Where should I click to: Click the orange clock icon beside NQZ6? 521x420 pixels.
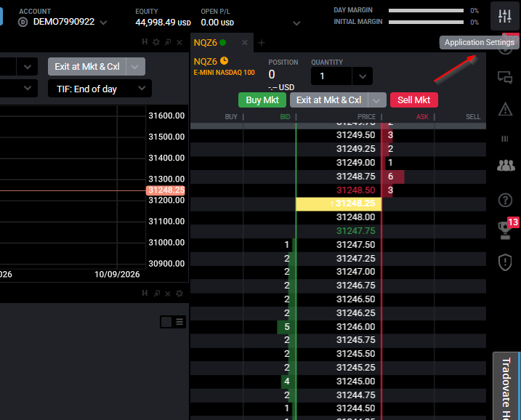pyautogui.click(x=225, y=61)
